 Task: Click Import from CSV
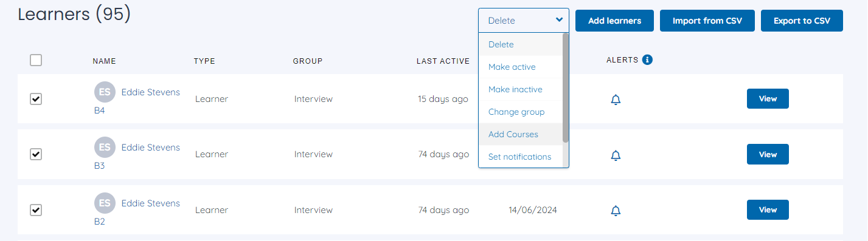[x=707, y=21]
